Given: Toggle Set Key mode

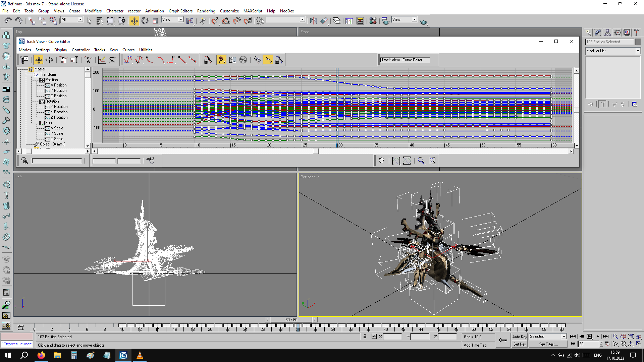Looking at the screenshot, I should click(x=519, y=344).
